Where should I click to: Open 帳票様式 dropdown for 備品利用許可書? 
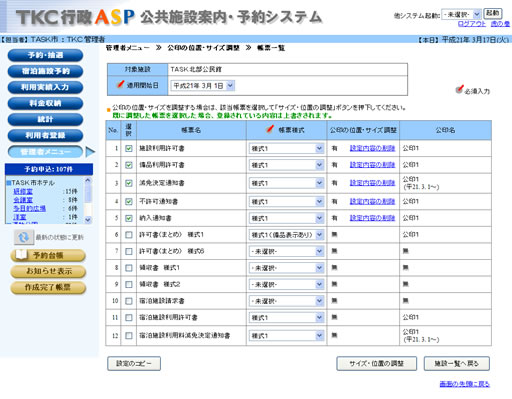coord(286,165)
